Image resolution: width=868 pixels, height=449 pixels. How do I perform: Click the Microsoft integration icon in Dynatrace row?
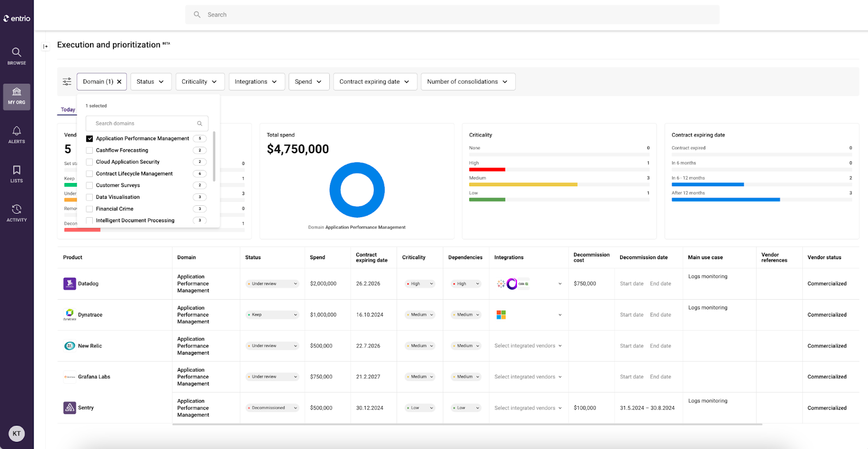(x=501, y=315)
